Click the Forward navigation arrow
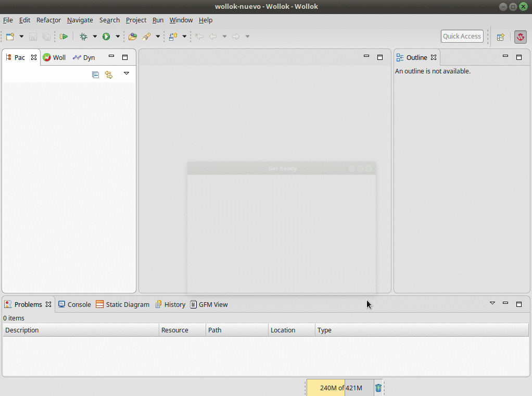Screen dimensions: 532x396 236,36
